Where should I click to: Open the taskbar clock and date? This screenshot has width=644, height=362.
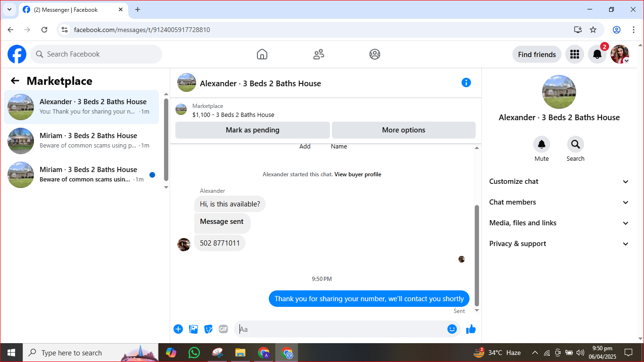pyautogui.click(x=602, y=353)
